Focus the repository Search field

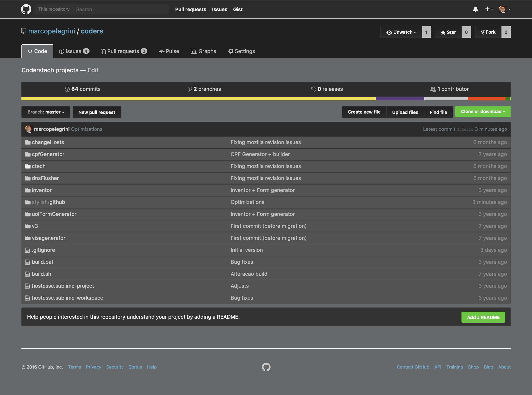point(121,9)
